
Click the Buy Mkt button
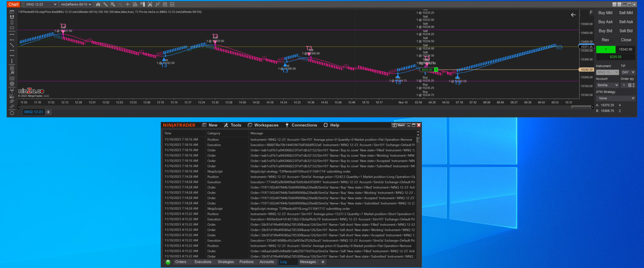click(x=605, y=13)
